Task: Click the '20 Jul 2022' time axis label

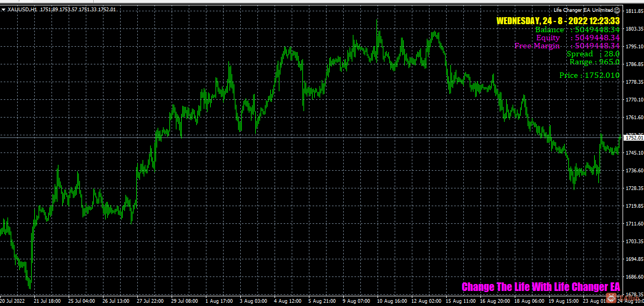Action: [13, 302]
